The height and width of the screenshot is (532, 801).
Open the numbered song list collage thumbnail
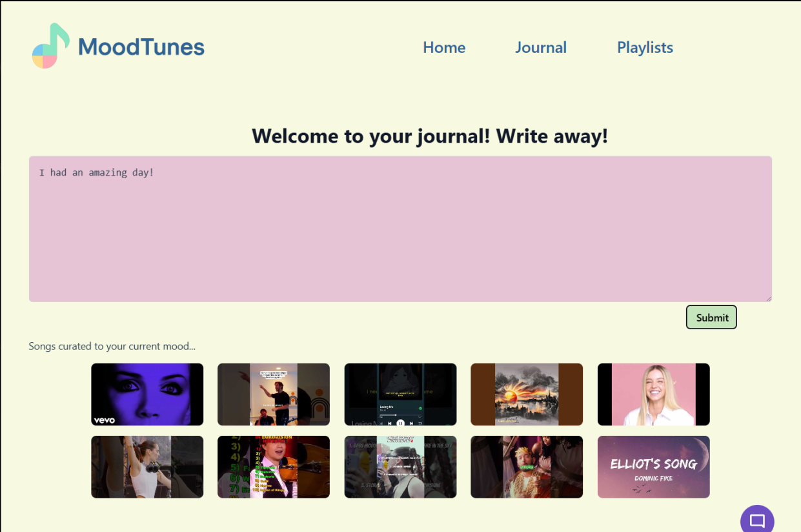tap(400, 467)
